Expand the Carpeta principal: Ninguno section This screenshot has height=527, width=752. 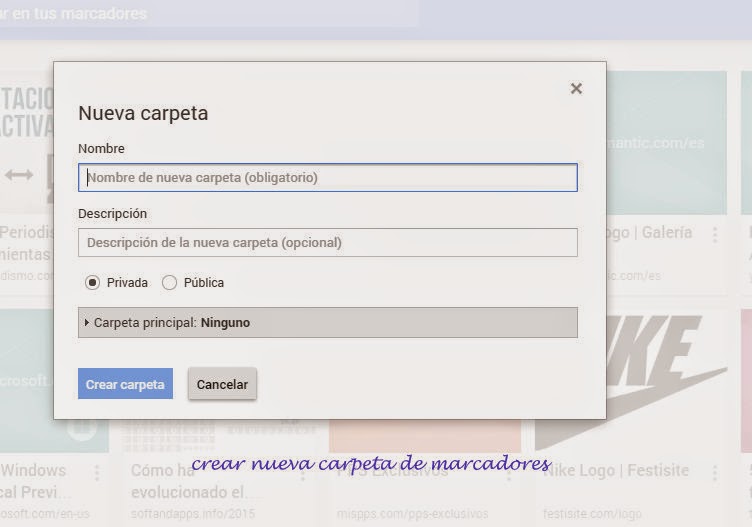tap(328, 323)
